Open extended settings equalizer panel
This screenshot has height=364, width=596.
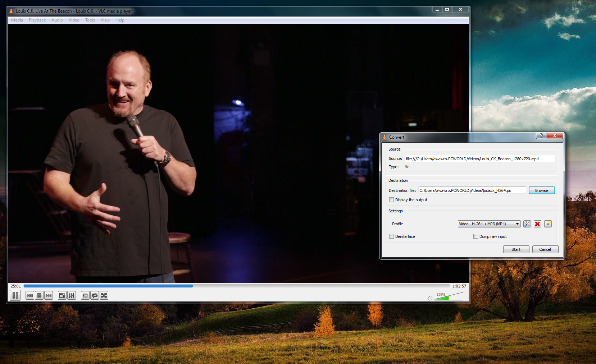(x=72, y=295)
